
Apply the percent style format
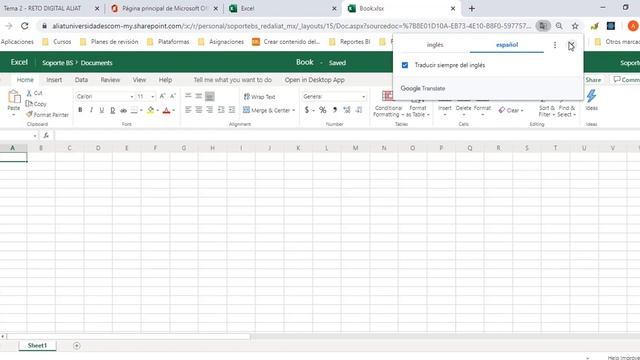pyautogui.click(x=322, y=110)
